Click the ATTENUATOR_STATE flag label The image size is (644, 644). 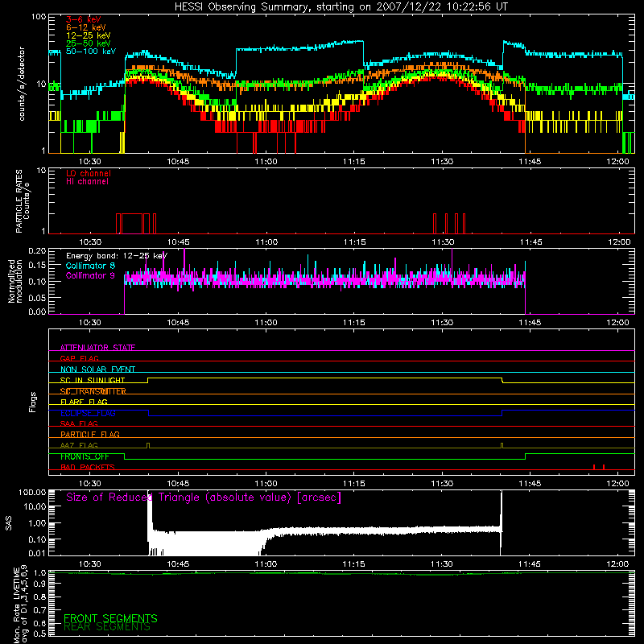[97, 348]
